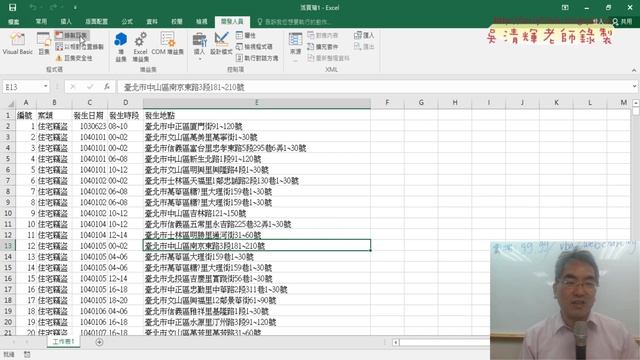Start 錄製巨集 (Record Macro)
Viewport: 640px width, 360px height.
coord(71,36)
